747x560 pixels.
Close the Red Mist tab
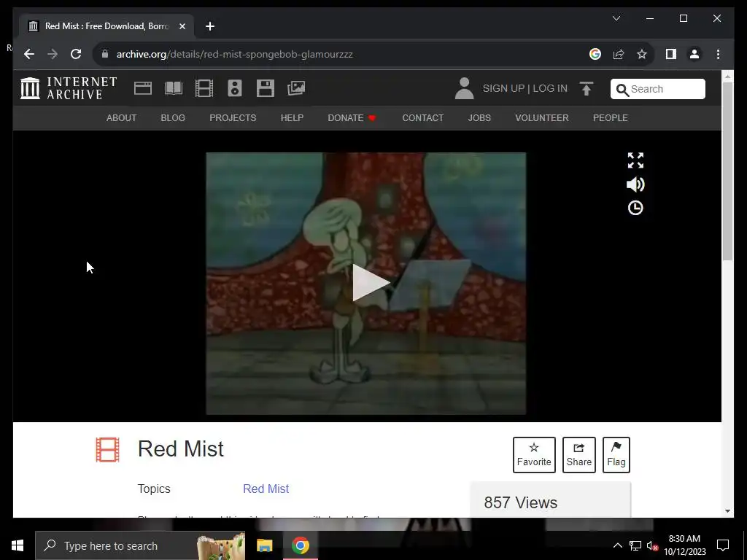182,26
